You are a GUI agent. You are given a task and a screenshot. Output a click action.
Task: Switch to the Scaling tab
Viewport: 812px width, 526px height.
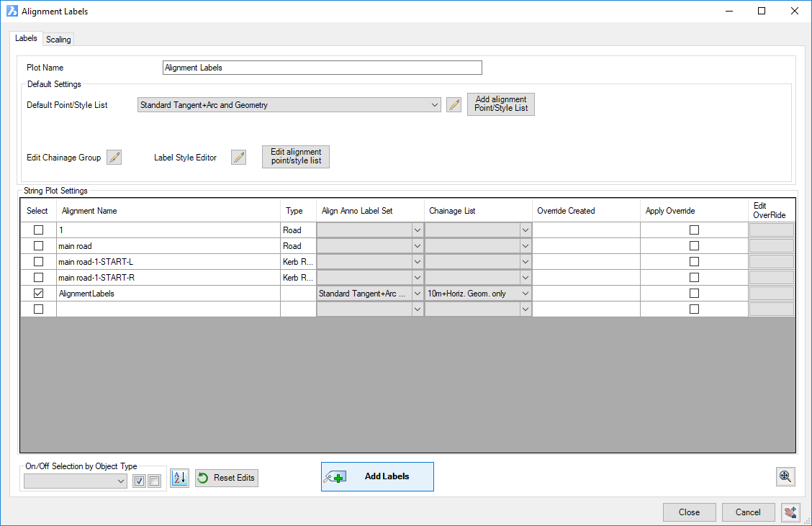coord(58,40)
